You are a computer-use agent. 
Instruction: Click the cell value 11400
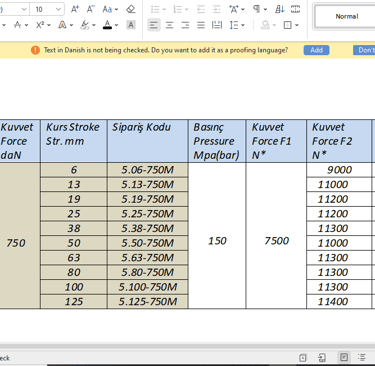(339, 302)
